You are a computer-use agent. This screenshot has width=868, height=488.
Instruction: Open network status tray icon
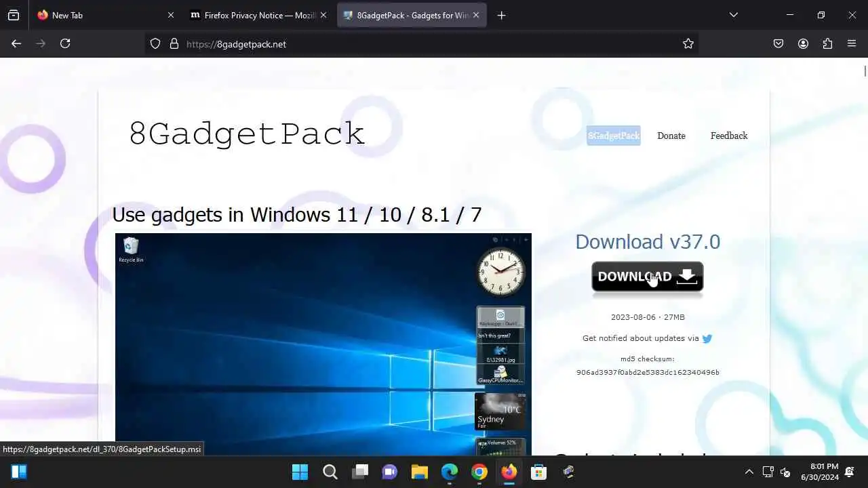[x=768, y=472]
